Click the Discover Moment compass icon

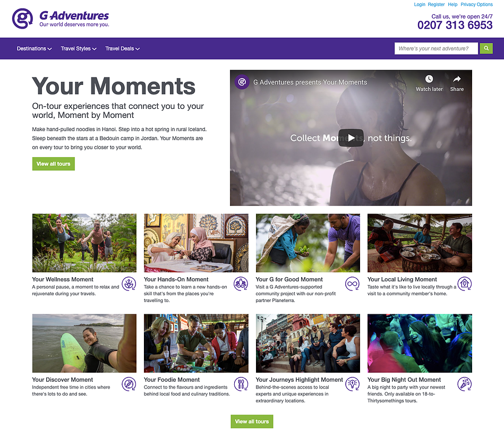point(129,384)
